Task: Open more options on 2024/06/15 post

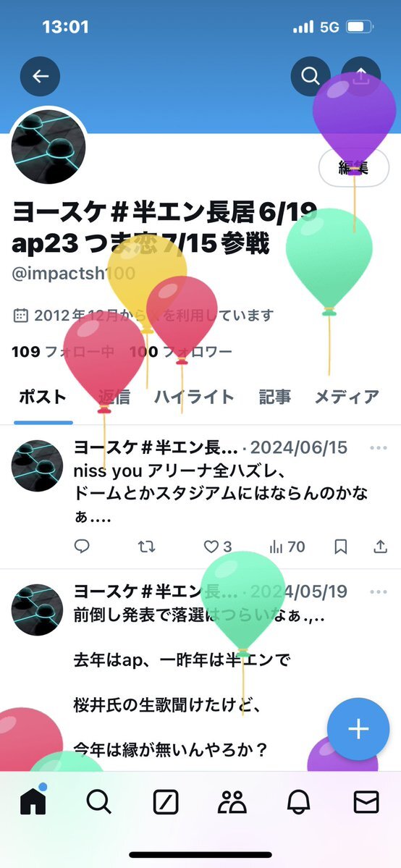Action: point(379,448)
